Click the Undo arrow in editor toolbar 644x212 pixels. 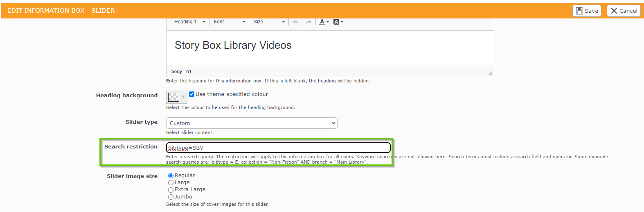(x=295, y=22)
